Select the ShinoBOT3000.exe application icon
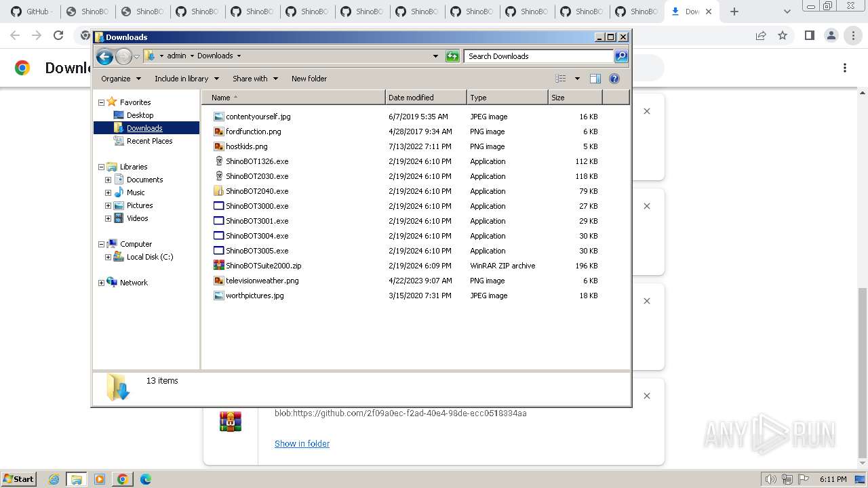 tap(218, 206)
